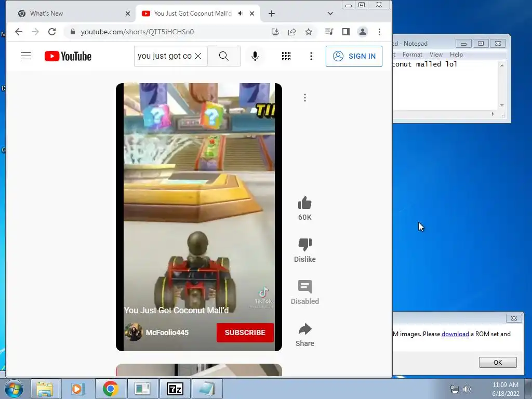
Task: Toggle the Chrome side panel
Action: tap(345, 32)
